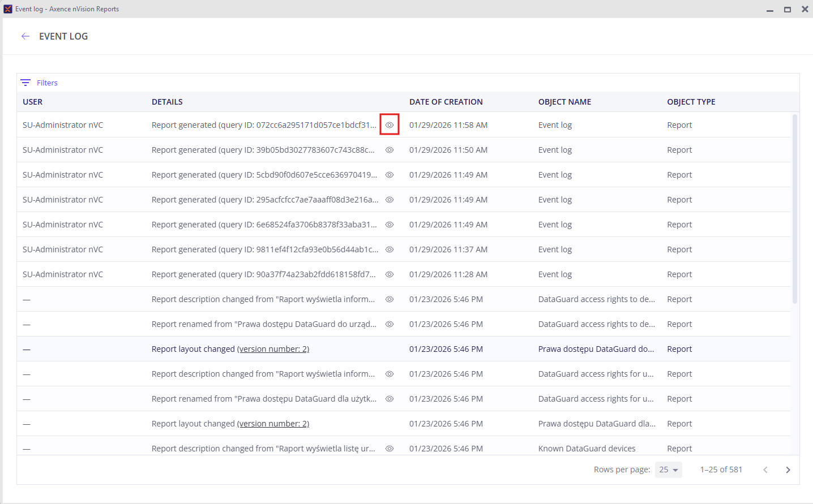Preview details for the 11:37 AM event
Screen dimensions: 813x504
(390, 249)
